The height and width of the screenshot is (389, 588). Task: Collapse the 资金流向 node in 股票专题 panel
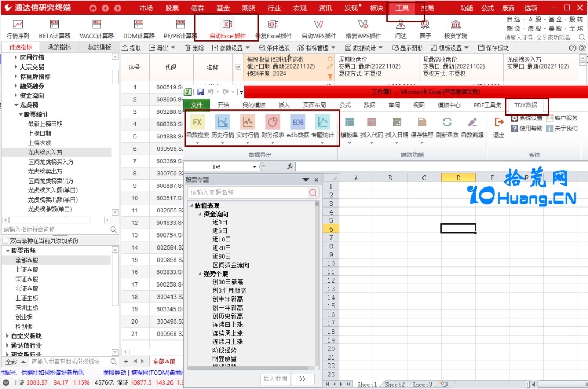click(x=200, y=214)
